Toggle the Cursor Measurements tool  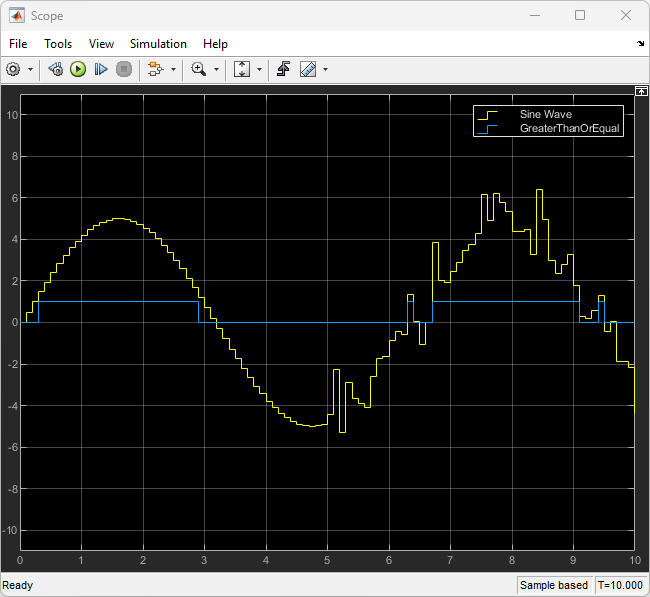coord(308,69)
